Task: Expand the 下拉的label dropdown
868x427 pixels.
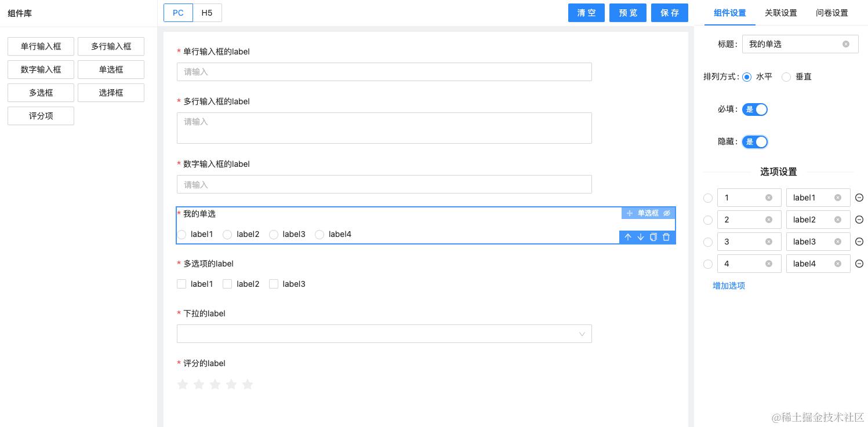Action: pos(384,334)
